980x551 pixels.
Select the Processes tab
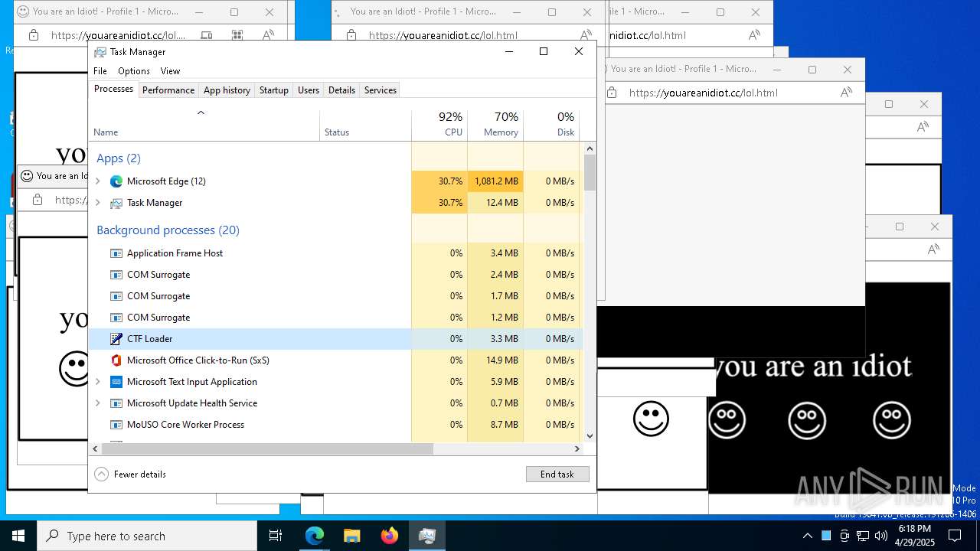click(113, 90)
